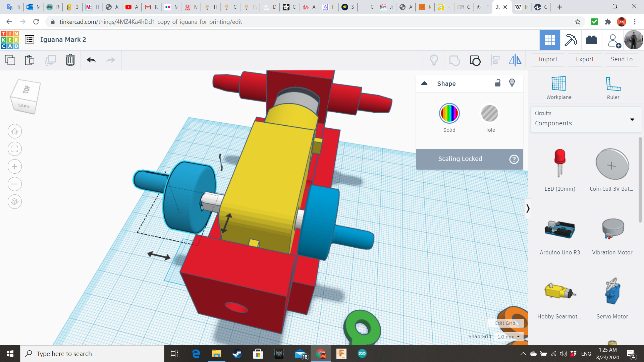Viewport: 644px width, 362px height.
Task: Click the Mirror tool icon
Action: click(x=515, y=60)
